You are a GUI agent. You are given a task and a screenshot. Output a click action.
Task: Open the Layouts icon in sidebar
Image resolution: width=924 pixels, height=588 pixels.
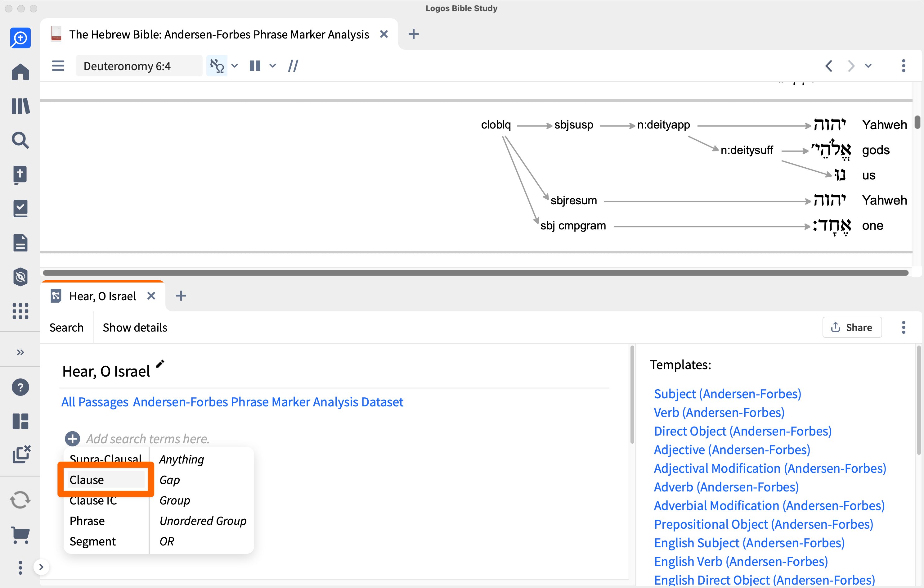point(20,421)
